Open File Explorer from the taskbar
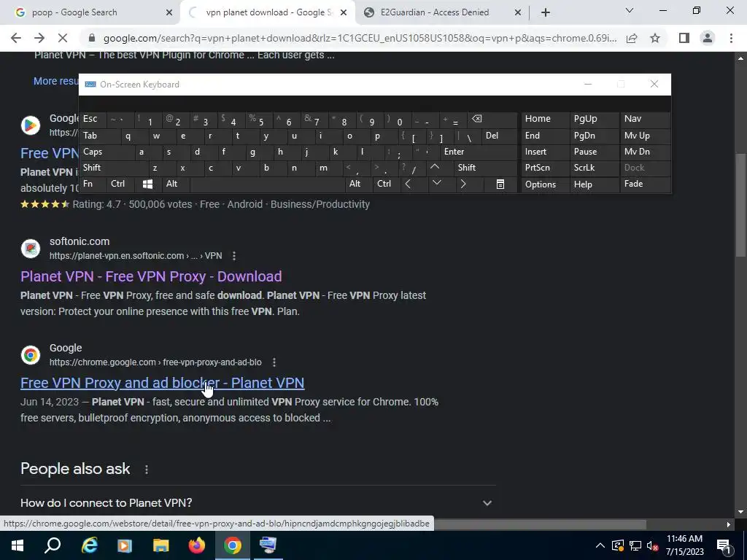Image resolution: width=747 pixels, height=560 pixels. (x=161, y=545)
